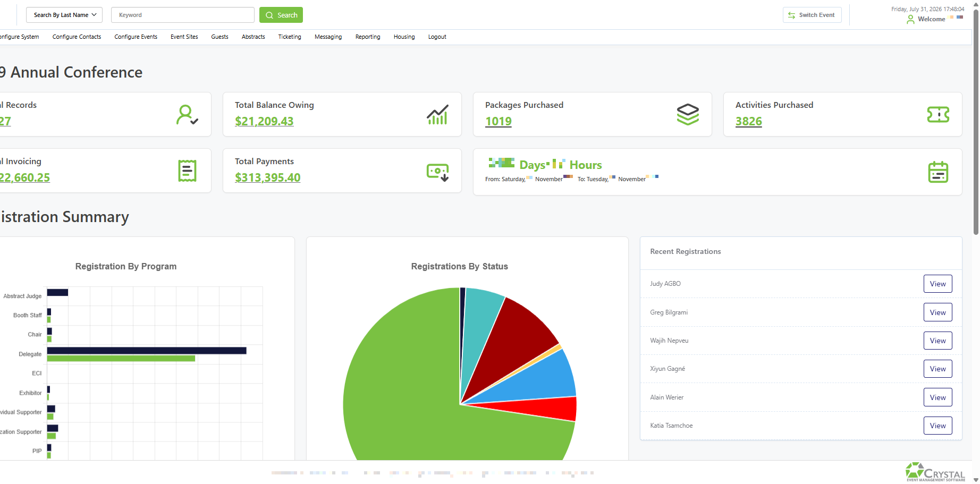Click the Recent Registrations heading
980x484 pixels.
coord(686,251)
